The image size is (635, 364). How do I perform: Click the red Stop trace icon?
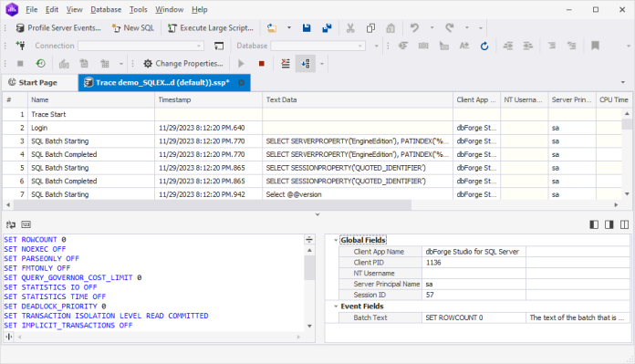coord(262,64)
